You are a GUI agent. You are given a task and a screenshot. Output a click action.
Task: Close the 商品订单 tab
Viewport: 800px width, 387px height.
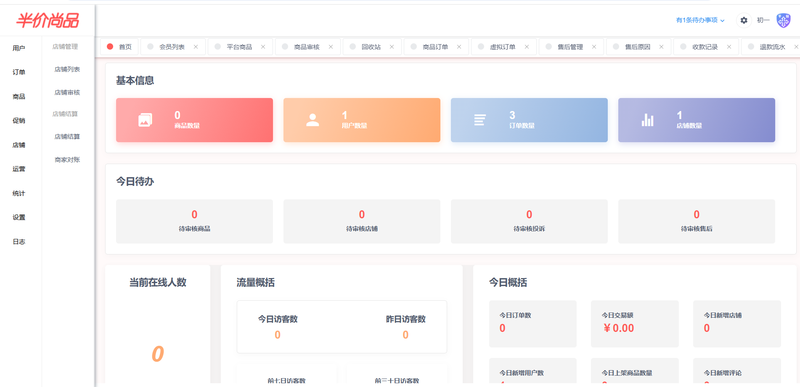tap(459, 47)
